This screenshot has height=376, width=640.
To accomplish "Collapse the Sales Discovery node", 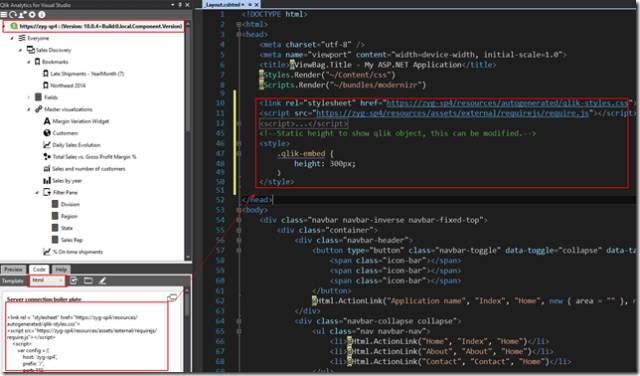I will click(x=20, y=50).
